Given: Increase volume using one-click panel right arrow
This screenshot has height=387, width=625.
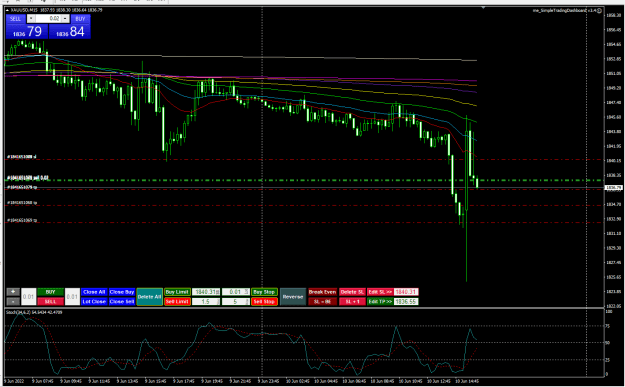Looking at the screenshot, I should click(x=65, y=19).
